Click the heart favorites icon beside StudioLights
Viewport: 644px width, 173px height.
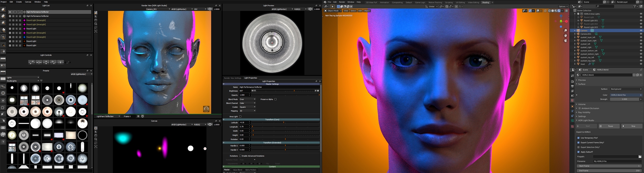41,81
